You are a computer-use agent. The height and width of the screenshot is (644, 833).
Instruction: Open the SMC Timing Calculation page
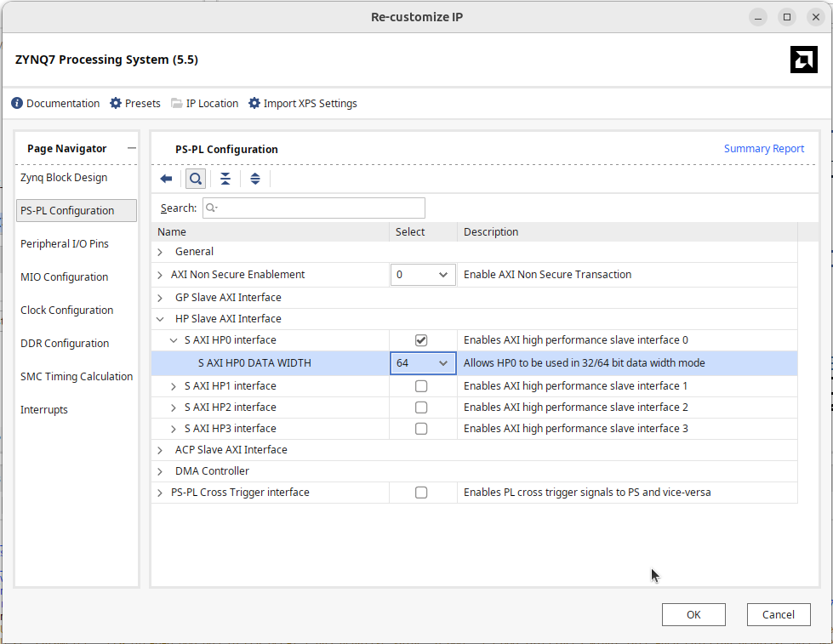tap(77, 377)
